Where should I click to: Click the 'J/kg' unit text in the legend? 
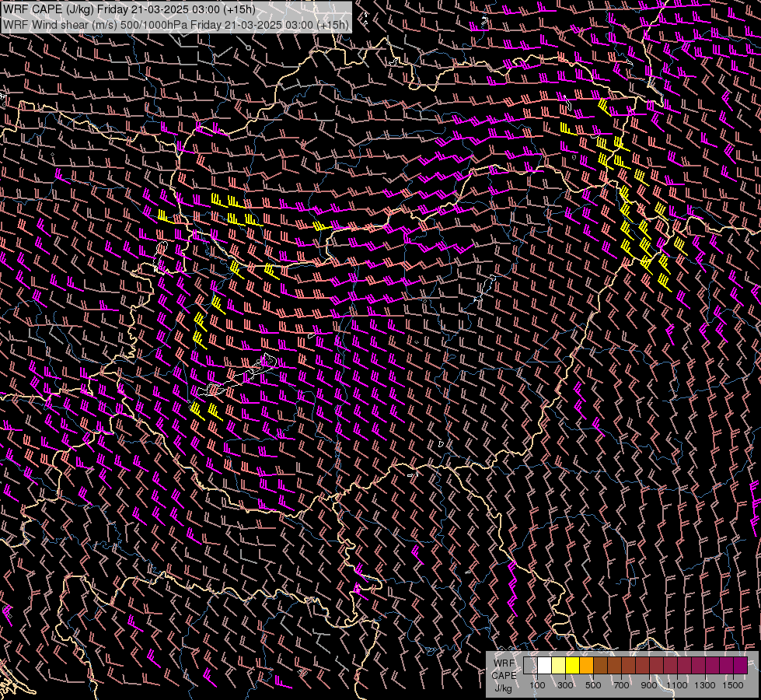pyautogui.click(x=503, y=688)
